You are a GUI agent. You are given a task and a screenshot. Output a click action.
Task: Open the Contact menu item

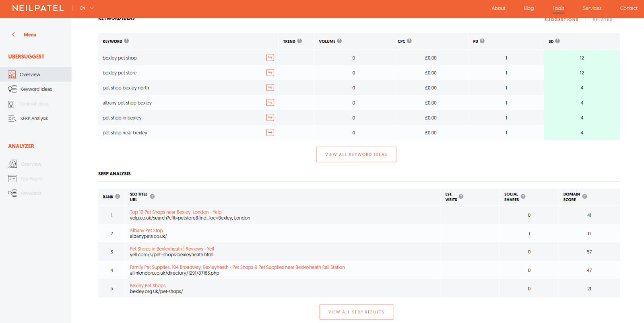pyautogui.click(x=629, y=8)
